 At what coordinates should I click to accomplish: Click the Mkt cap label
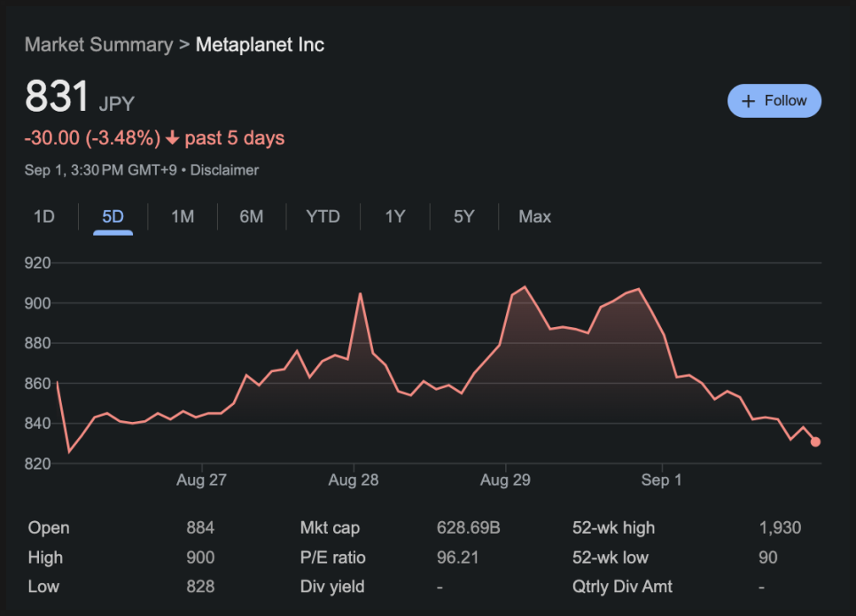(330, 528)
